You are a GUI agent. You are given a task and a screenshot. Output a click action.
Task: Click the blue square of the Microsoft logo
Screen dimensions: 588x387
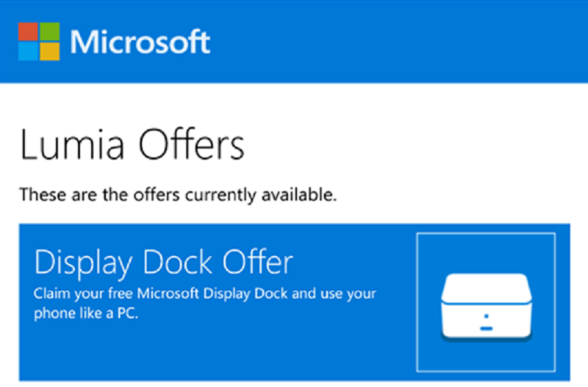tap(28, 52)
